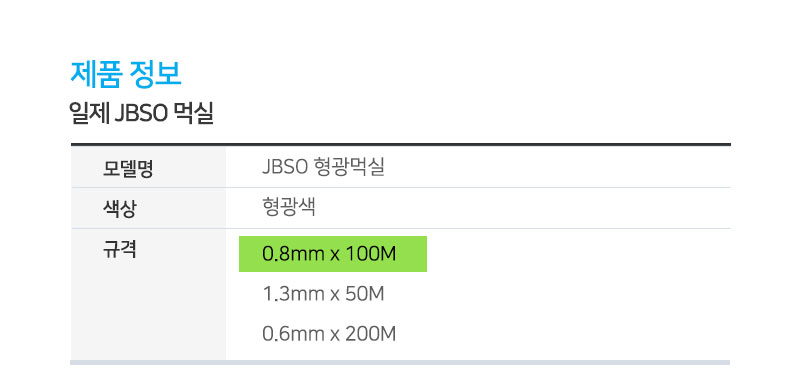Select the 규격 label cell
The width and height of the screenshot is (800, 388).
pos(148,295)
